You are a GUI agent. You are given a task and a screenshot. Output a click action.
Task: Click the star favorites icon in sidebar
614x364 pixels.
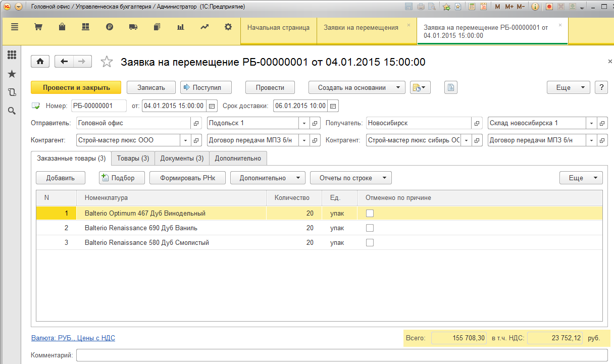[x=12, y=74]
